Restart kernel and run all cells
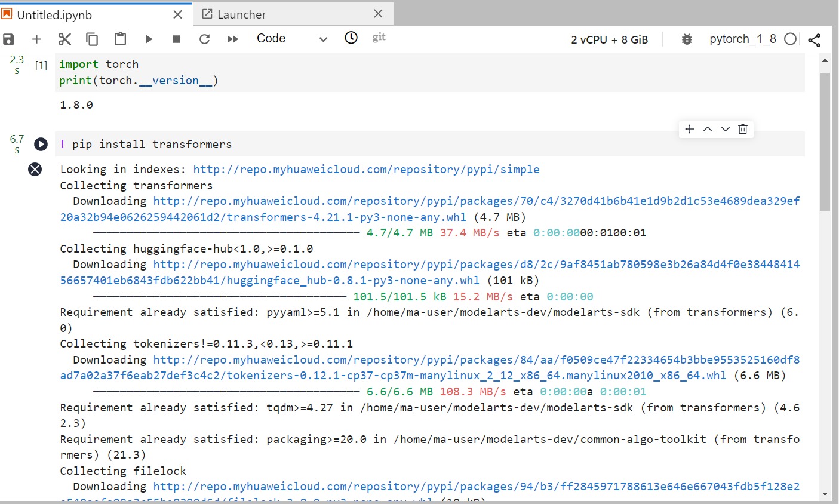The height and width of the screenshot is (504, 839). pyautogui.click(x=233, y=39)
